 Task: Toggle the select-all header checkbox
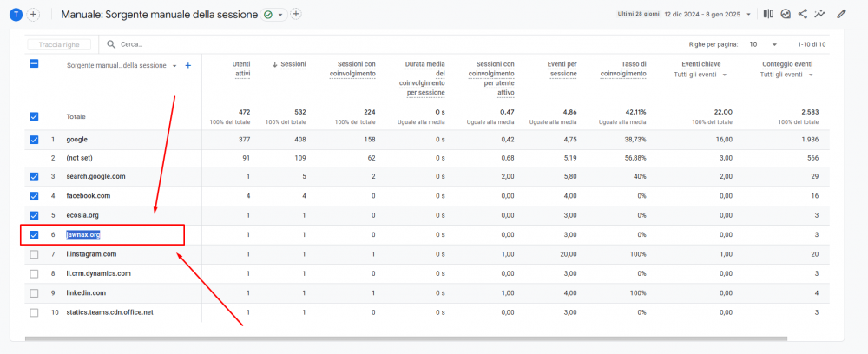(34, 64)
